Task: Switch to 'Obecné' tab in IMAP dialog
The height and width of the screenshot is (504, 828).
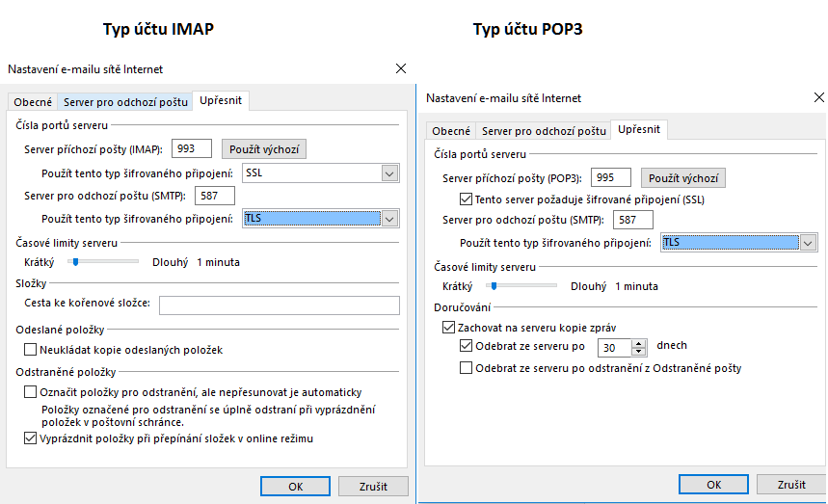Action: [33, 102]
